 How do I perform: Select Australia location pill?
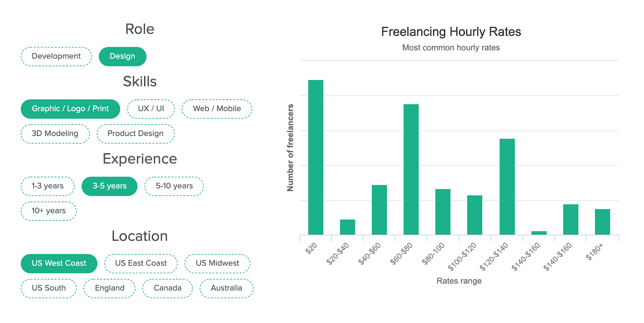tap(227, 288)
